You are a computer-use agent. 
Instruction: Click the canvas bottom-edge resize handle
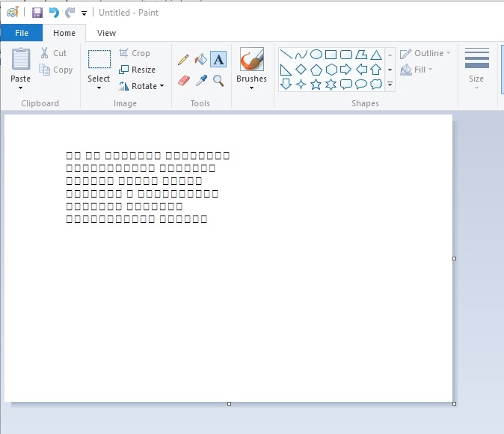(229, 403)
